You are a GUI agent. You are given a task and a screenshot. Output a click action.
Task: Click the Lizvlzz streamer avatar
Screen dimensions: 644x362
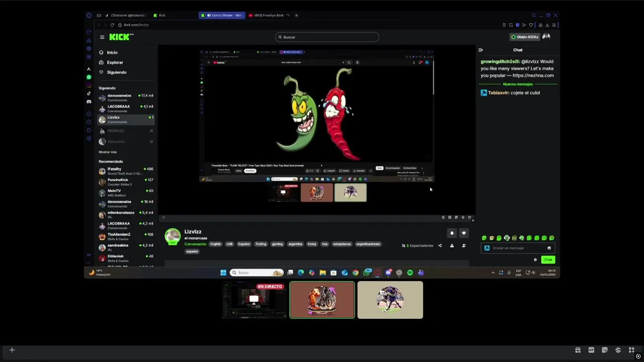pos(173,237)
